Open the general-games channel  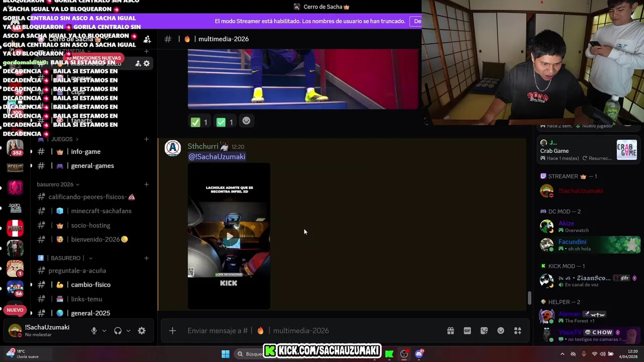(x=93, y=166)
